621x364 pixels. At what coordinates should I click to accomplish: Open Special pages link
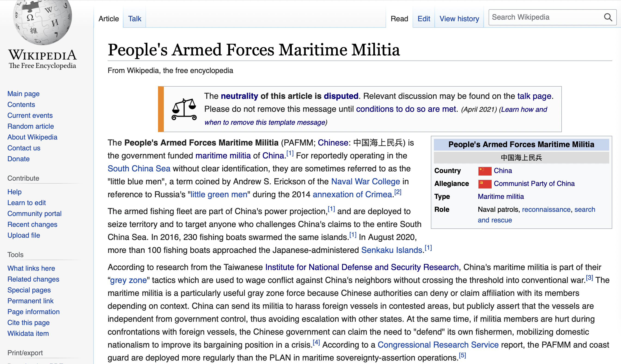(29, 290)
